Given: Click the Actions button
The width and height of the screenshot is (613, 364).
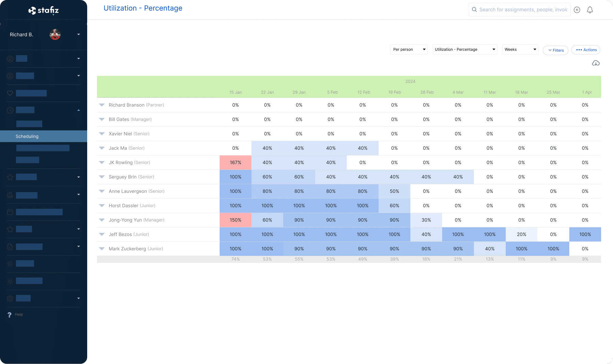Looking at the screenshot, I should pyautogui.click(x=586, y=50).
